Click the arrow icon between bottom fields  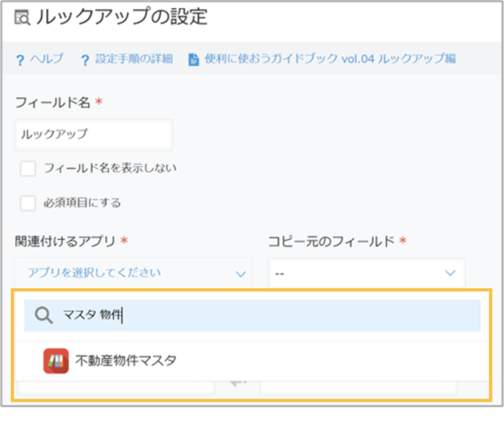click(238, 383)
